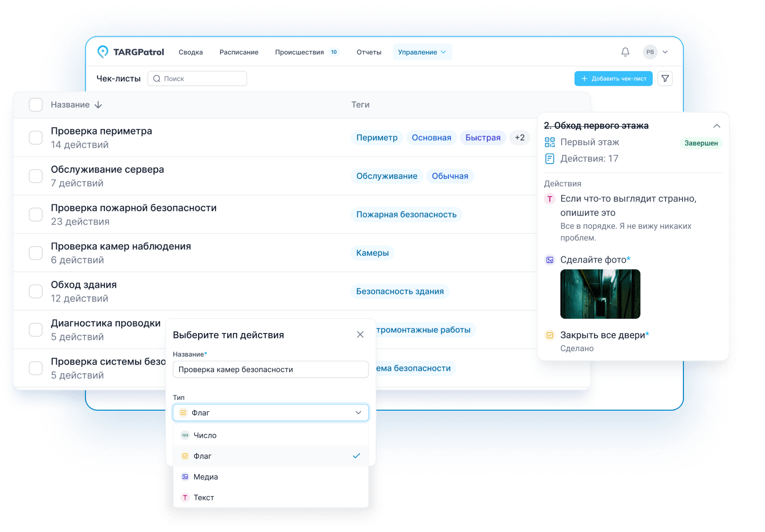The height and width of the screenshot is (532, 765).
Task: Click the number icon in Число option
Action: point(185,435)
